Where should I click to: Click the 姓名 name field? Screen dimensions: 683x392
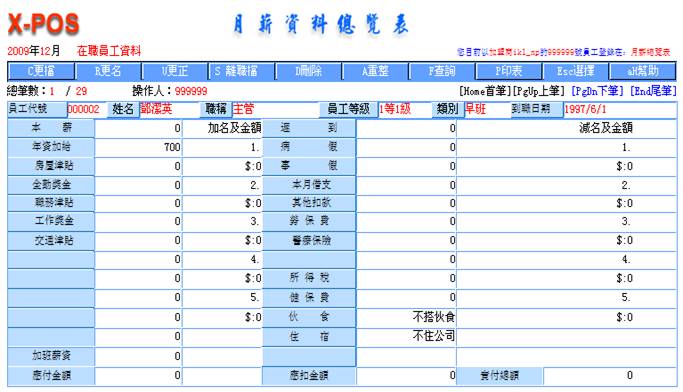coord(170,109)
